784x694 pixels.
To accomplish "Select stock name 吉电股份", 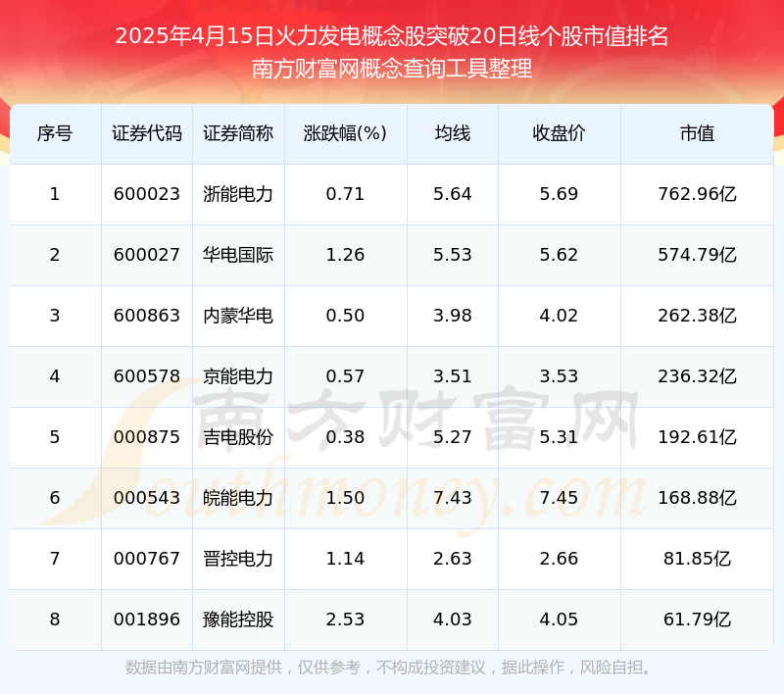I will click(x=238, y=437).
